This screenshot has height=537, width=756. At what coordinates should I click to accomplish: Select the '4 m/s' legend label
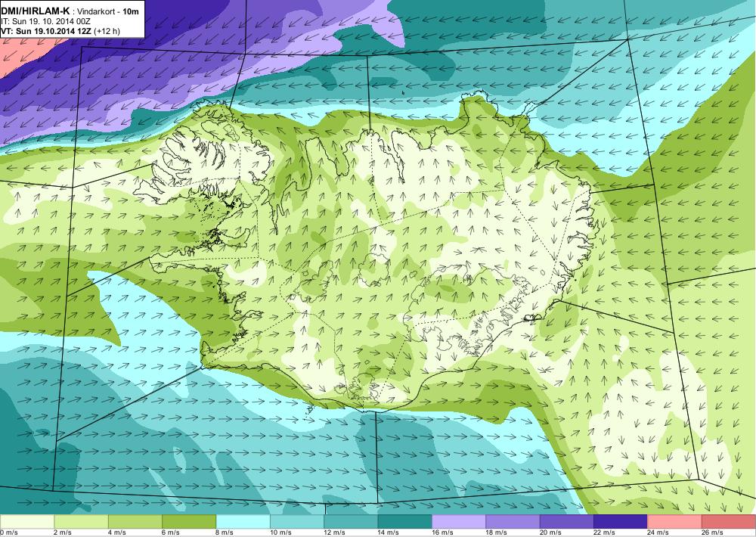pyautogui.click(x=116, y=532)
